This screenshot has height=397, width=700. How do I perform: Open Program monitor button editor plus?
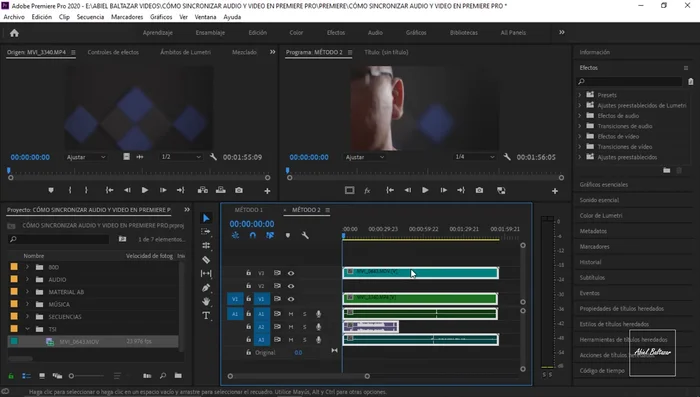pyautogui.click(x=554, y=191)
